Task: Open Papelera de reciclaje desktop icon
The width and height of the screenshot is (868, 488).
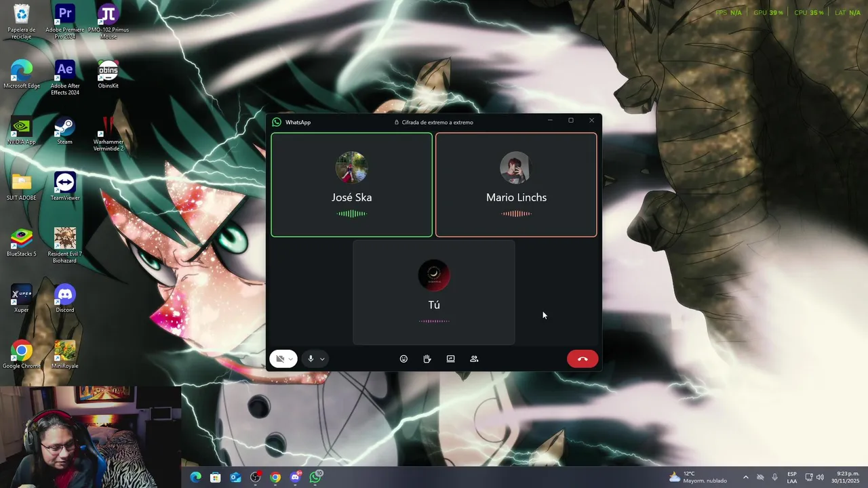Action: (22, 22)
